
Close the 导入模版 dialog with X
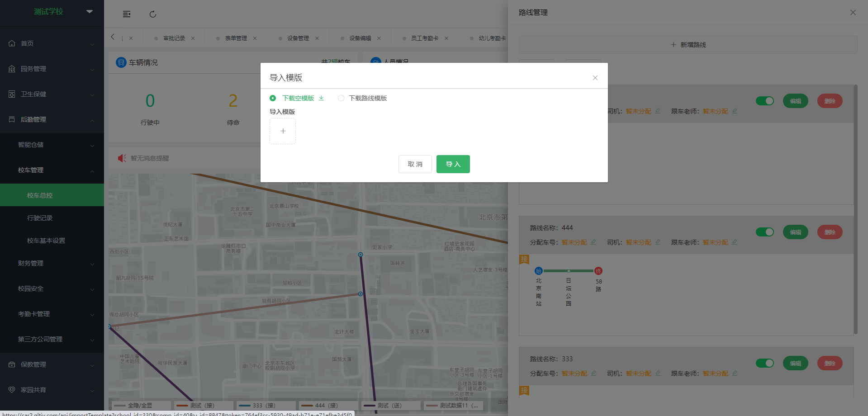[595, 78]
